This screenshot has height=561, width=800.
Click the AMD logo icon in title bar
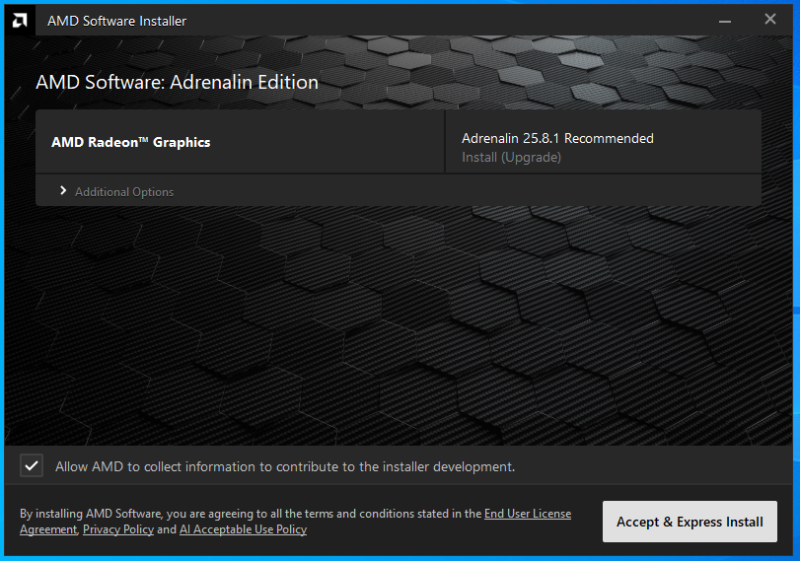(x=20, y=21)
